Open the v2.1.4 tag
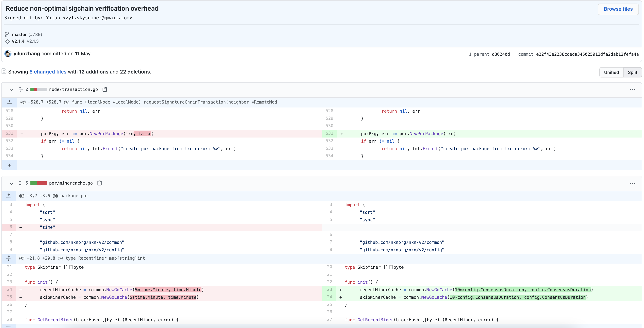The height and width of the screenshot is (328, 644). 18,41
